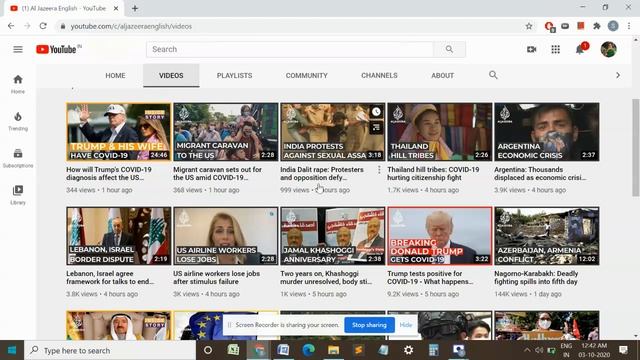Play the Breaking Donald Trump thumbnail
640x360 pixels.
point(440,236)
